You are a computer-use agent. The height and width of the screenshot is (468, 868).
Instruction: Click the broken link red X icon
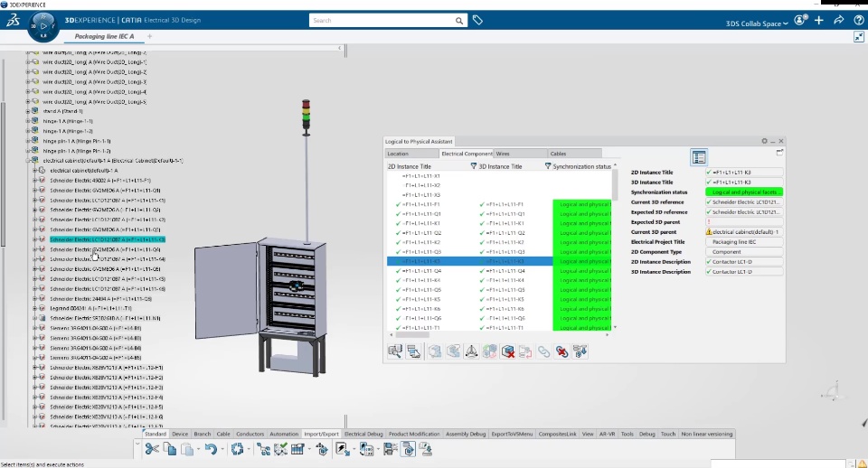pos(561,351)
